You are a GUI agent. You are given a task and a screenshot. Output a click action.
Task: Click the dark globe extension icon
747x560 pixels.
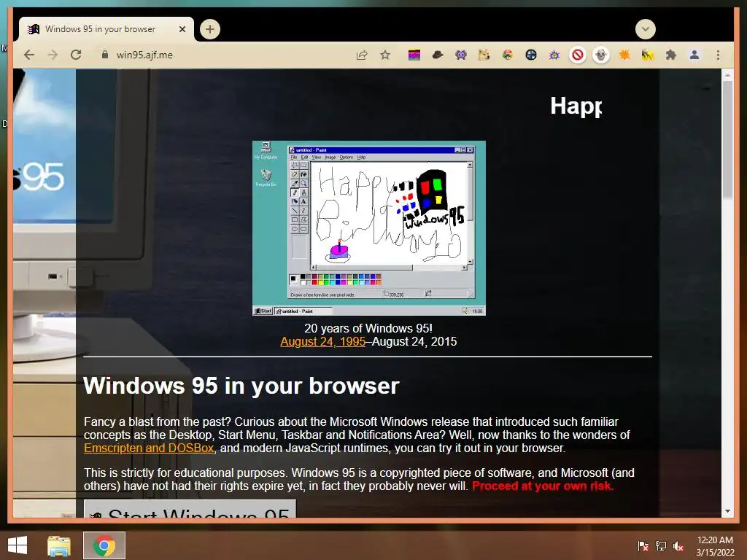[x=531, y=55]
